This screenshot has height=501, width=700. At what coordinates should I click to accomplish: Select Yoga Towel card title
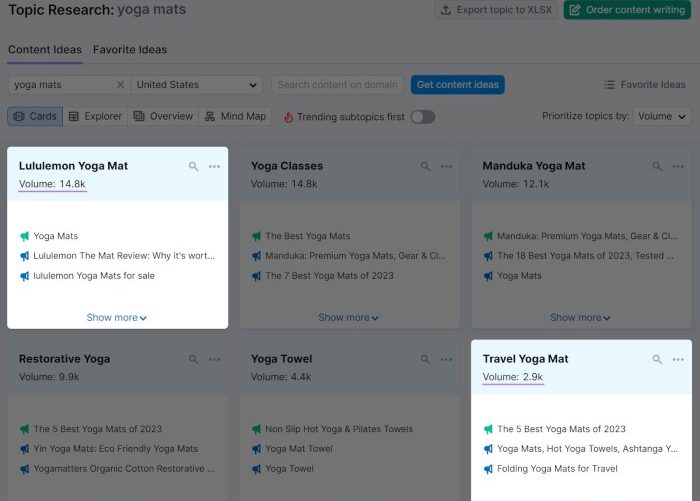[x=281, y=359]
